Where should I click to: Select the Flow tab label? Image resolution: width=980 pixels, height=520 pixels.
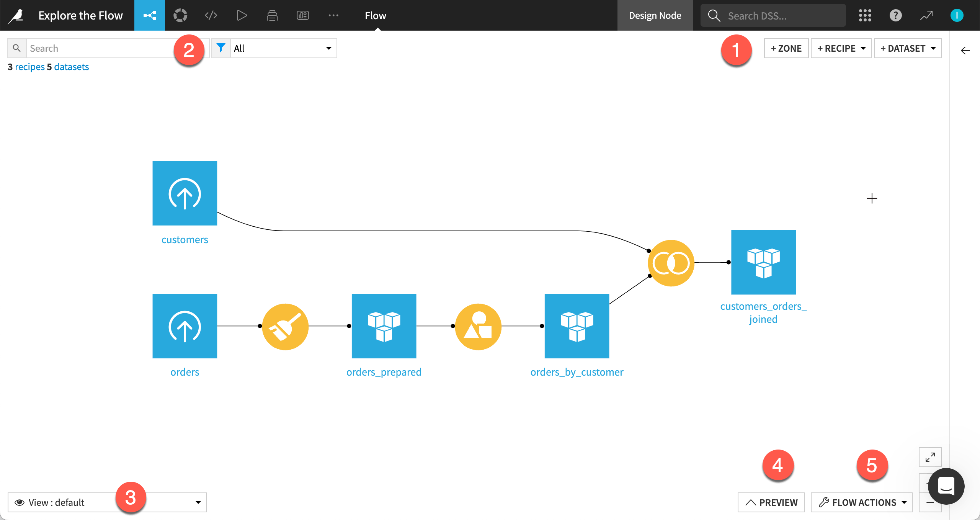(376, 15)
